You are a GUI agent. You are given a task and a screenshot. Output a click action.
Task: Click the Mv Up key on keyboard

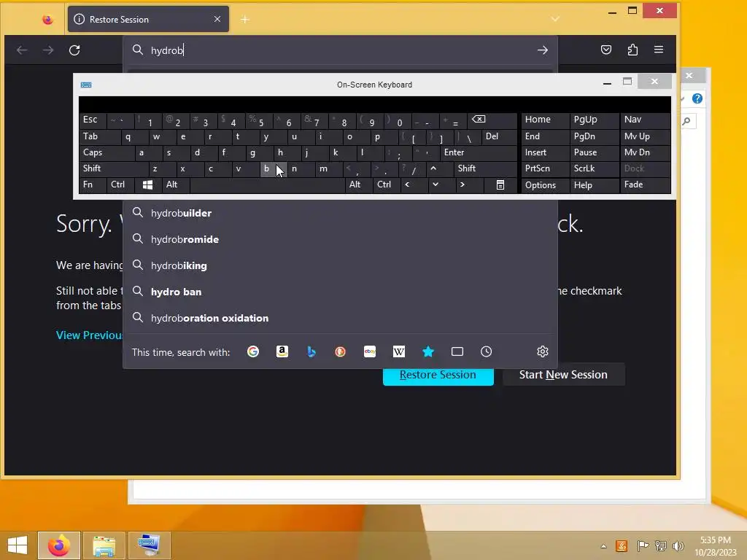tap(645, 136)
